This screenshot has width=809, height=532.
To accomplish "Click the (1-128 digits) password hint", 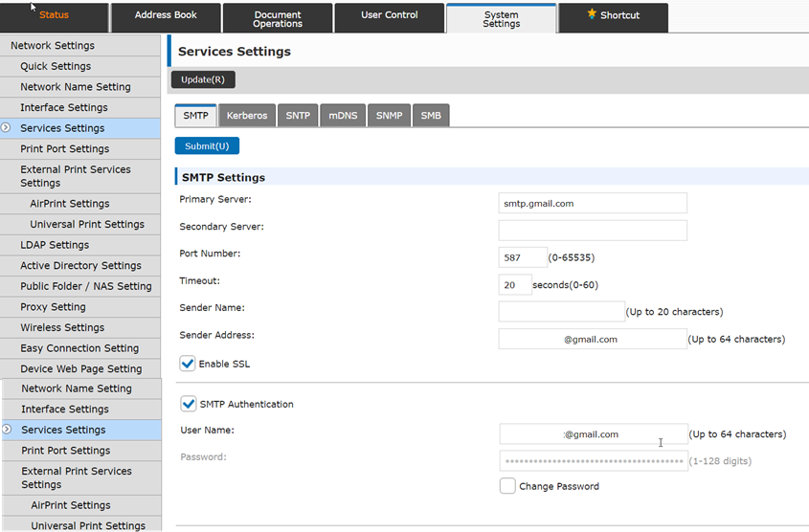I will (x=720, y=461).
